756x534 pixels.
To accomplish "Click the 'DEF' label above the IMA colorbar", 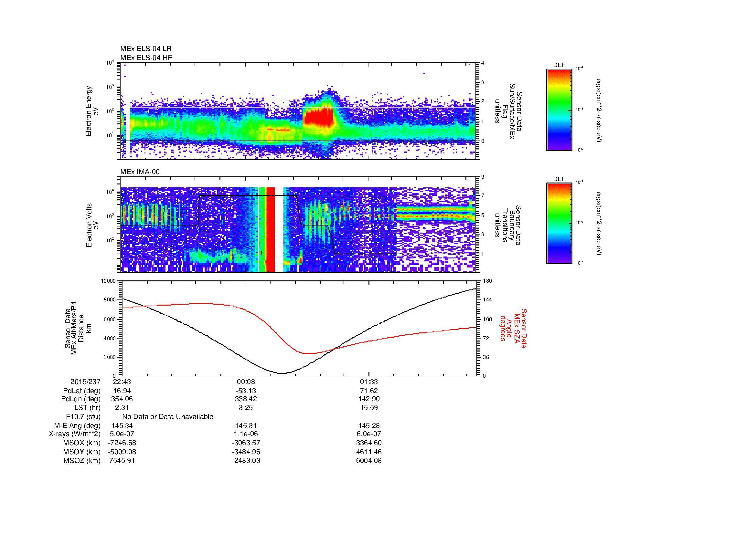I will [x=559, y=179].
